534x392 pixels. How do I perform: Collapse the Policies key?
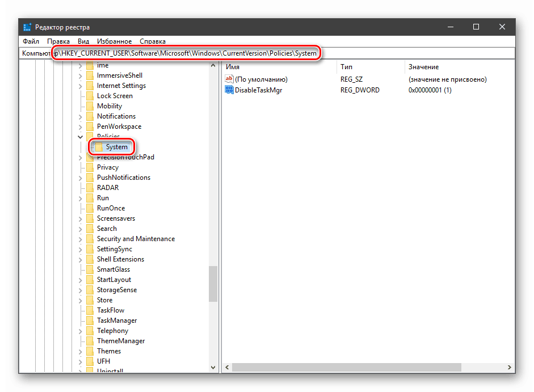click(x=81, y=137)
